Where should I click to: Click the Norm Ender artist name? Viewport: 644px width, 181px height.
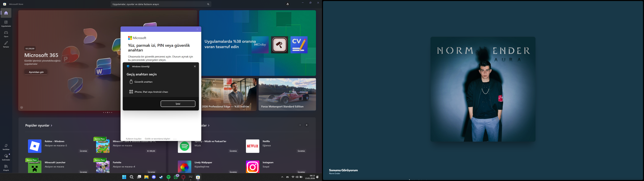coord(335,173)
